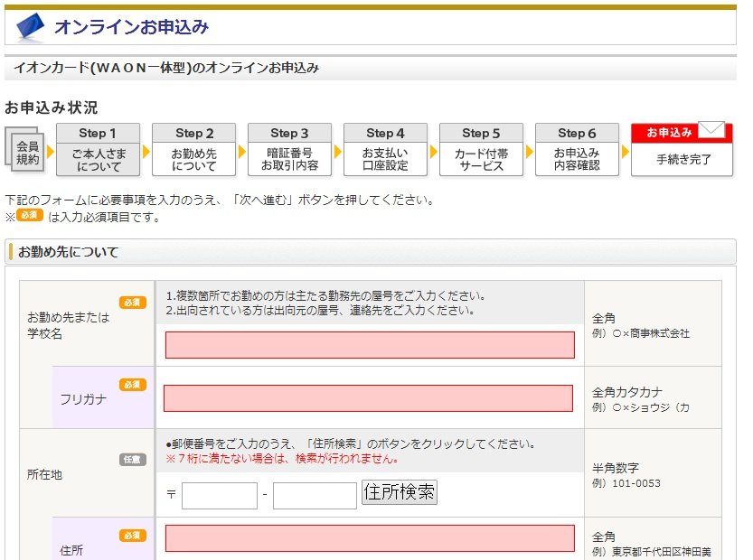Viewport: 753px width, 560px height.
Task: Click the オンラインお申込み heading
Action: pyautogui.click(x=132, y=27)
